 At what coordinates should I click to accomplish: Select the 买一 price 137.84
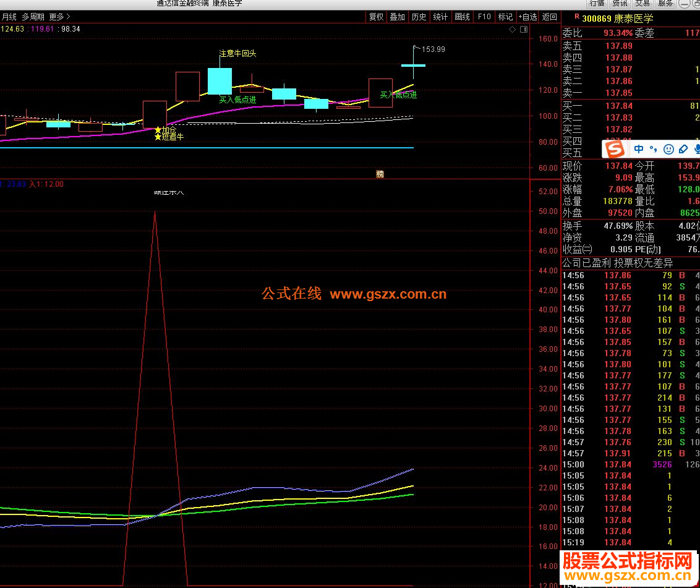click(619, 106)
